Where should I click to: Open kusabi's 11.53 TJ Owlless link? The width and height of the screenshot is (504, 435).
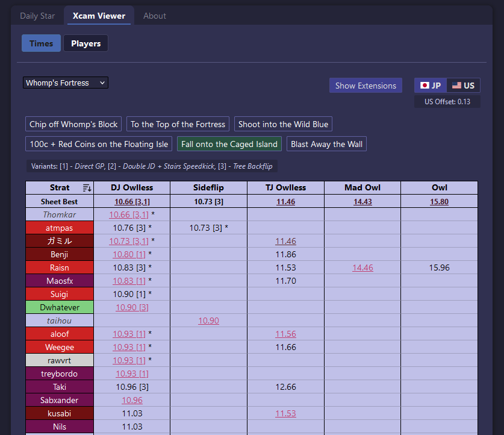point(286,413)
